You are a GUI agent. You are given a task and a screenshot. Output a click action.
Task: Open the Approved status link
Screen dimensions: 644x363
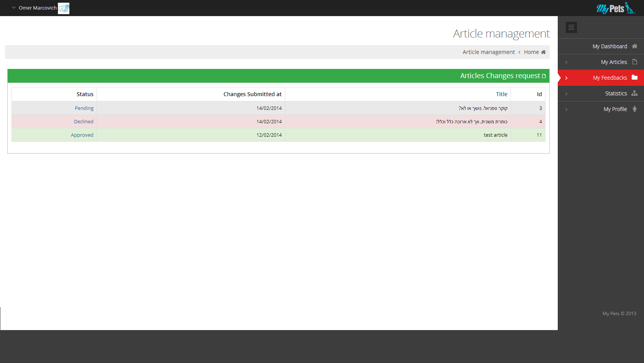coord(82,135)
